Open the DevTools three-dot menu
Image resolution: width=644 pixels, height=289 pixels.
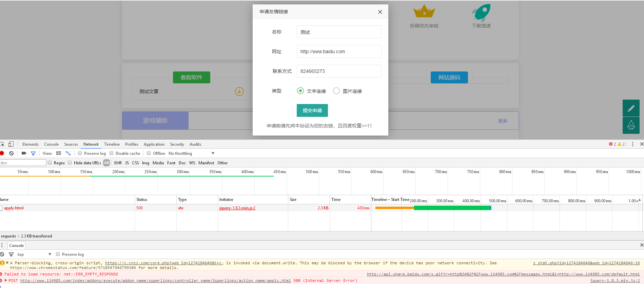coord(632,144)
